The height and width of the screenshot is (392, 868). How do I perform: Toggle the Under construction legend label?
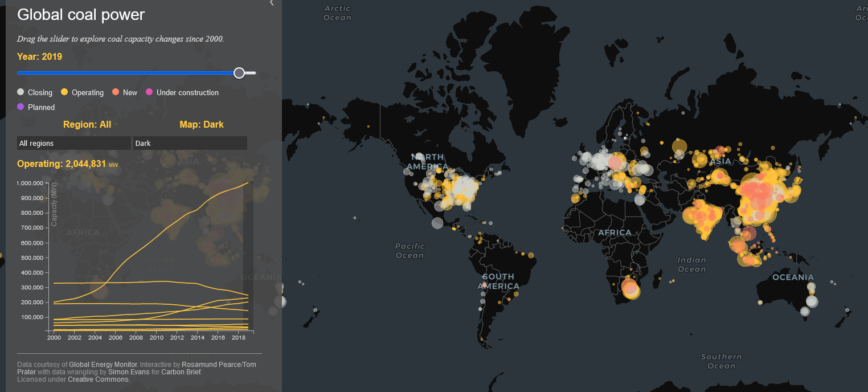(x=187, y=92)
